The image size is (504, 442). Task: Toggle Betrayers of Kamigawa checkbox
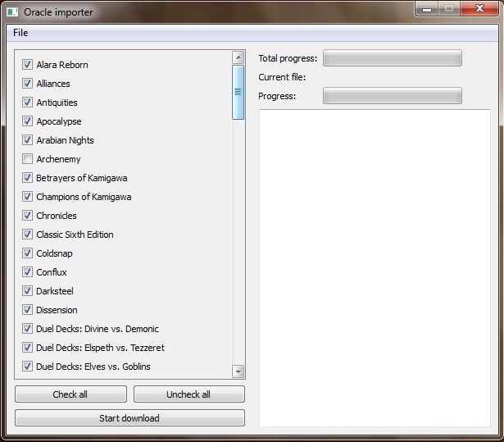(27, 178)
